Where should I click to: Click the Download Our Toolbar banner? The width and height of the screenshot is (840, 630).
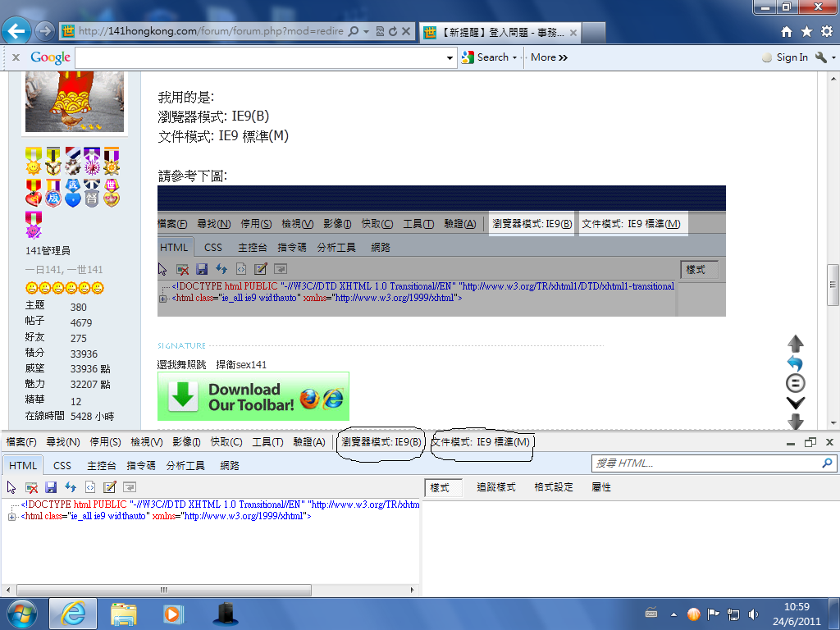253,396
